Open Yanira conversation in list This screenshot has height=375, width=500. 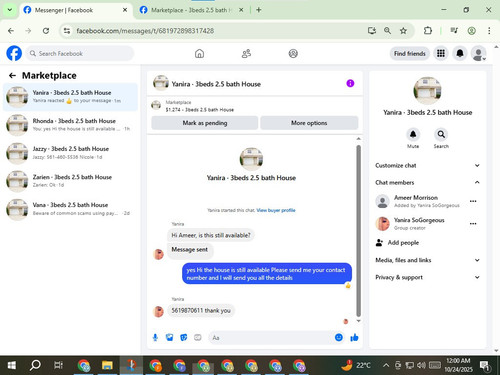pyautogui.click(x=70, y=97)
